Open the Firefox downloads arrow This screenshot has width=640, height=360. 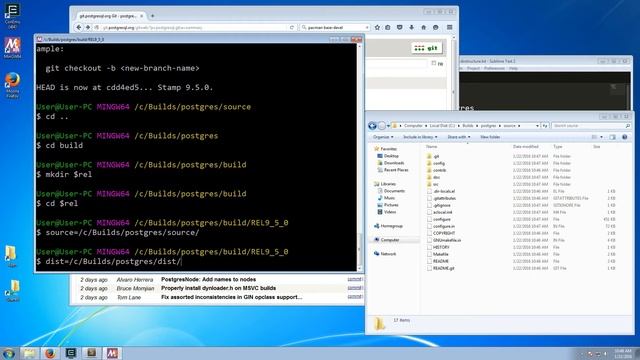[411, 27]
